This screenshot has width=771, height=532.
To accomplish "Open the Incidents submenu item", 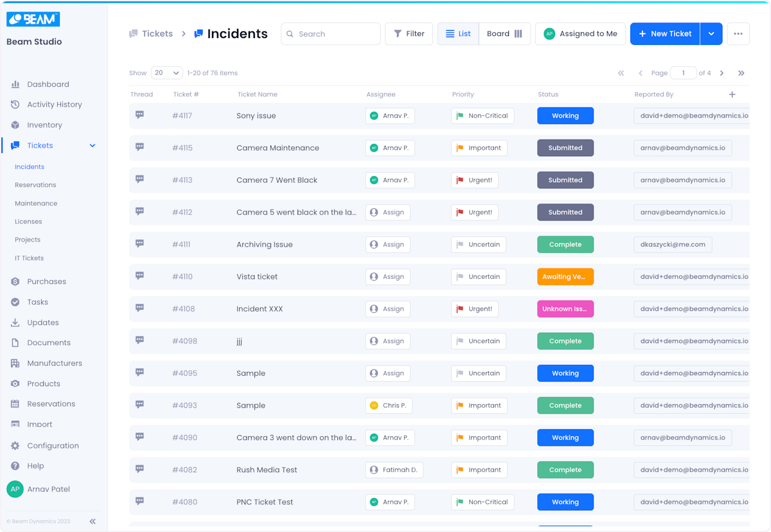I will pos(30,166).
